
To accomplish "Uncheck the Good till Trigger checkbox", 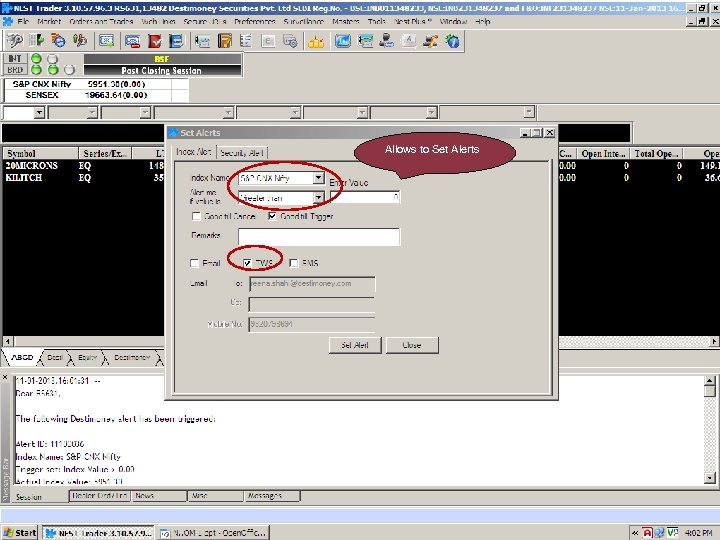I will coord(272,216).
